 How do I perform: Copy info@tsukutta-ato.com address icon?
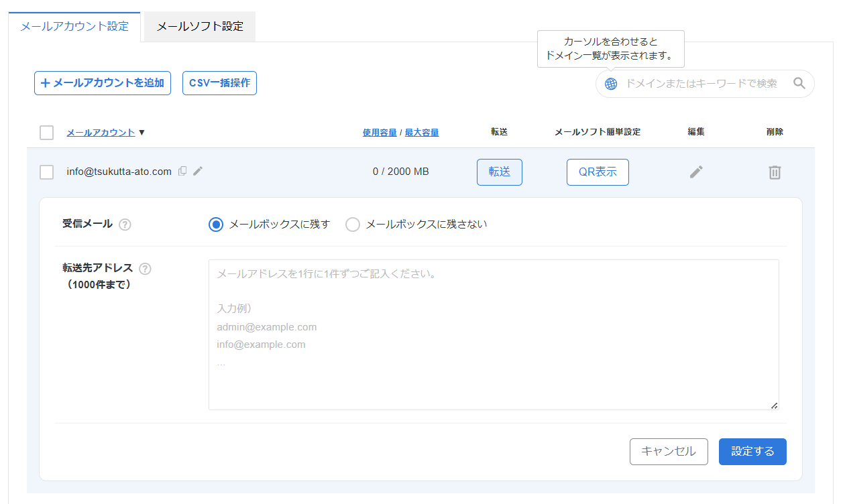click(x=182, y=171)
